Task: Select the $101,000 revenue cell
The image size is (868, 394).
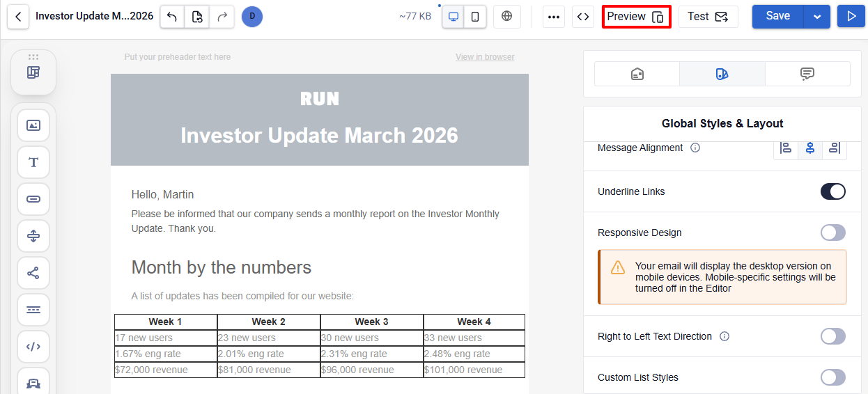Action: pos(474,370)
